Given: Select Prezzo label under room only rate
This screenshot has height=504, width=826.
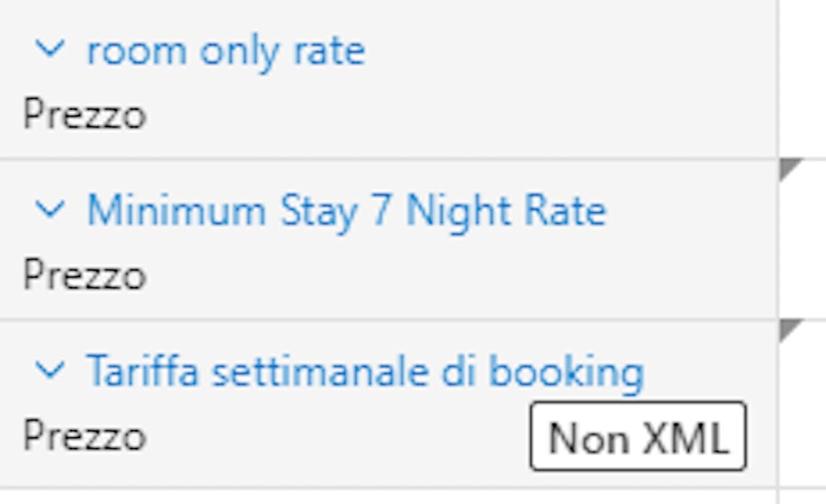Looking at the screenshot, I should [x=85, y=115].
